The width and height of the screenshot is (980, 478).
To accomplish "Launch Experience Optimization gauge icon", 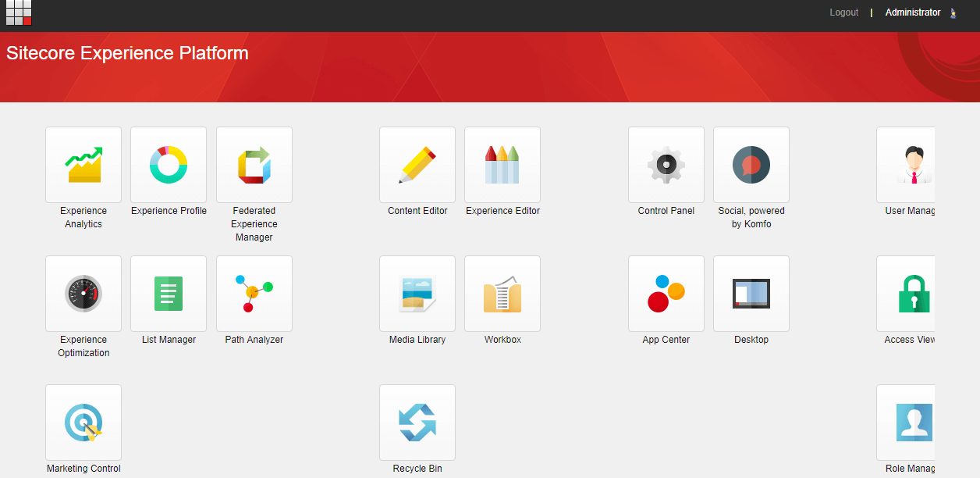I will pyautogui.click(x=83, y=294).
